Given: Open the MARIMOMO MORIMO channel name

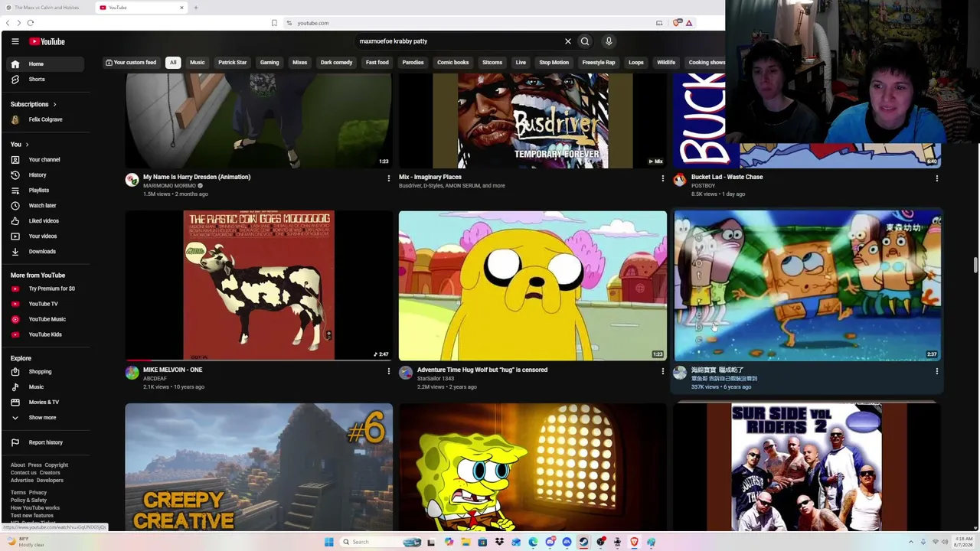Looking at the screenshot, I should 169,186.
